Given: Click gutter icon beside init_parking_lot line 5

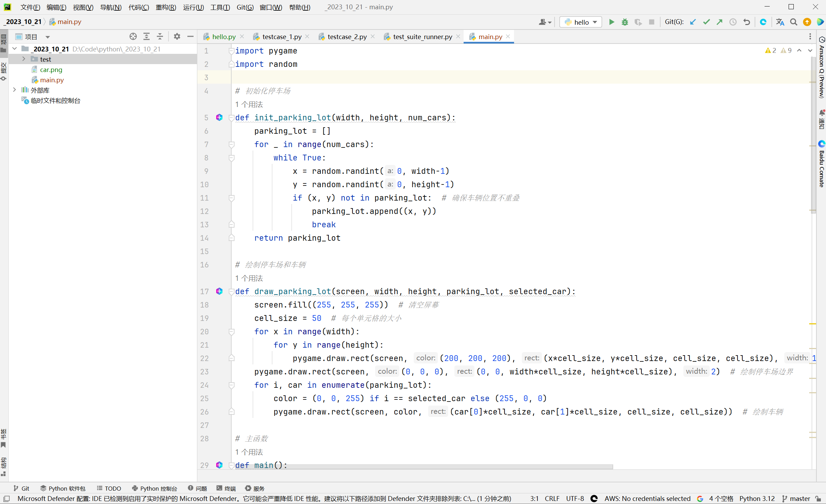Looking at the screenshot, I should coord(219,118).
